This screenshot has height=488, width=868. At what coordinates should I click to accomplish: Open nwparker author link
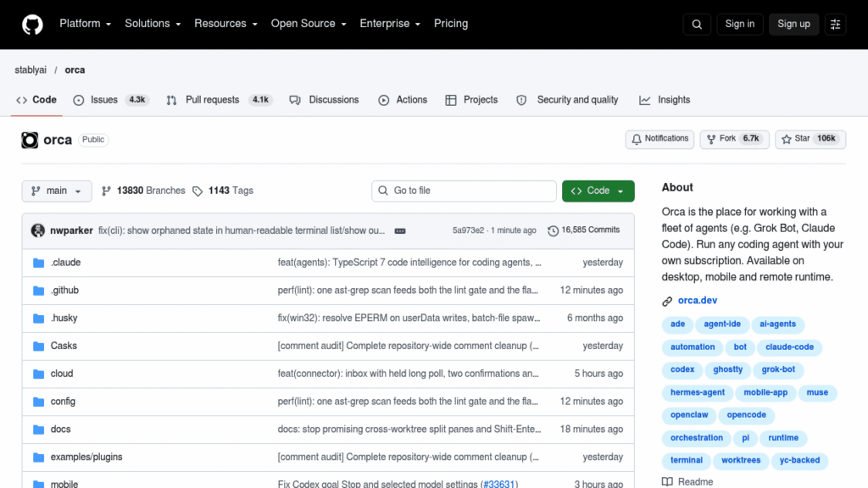71,230
